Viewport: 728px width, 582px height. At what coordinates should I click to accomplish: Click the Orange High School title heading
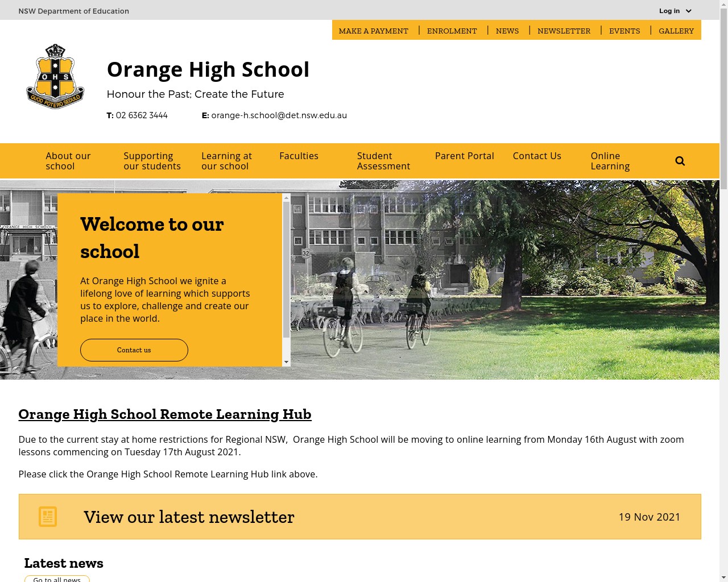coord(208,69)
